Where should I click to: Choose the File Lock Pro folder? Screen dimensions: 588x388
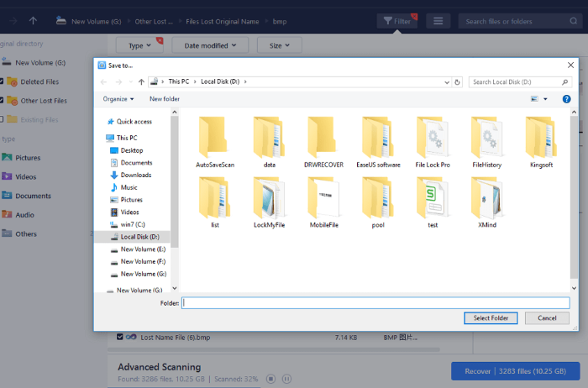433,143
